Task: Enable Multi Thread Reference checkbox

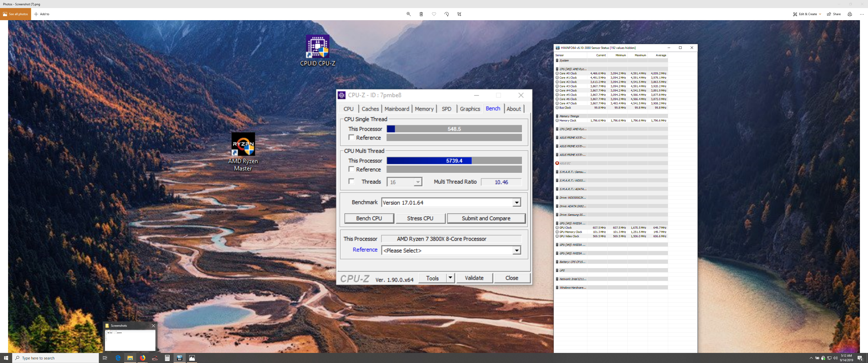Action: [x=351, y=169]
